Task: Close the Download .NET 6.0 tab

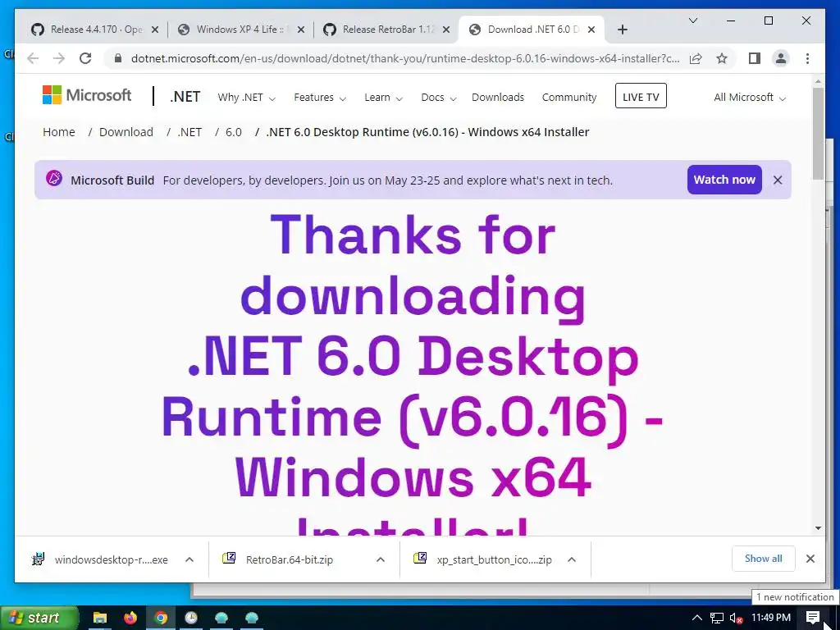Action: coord(591,30)
